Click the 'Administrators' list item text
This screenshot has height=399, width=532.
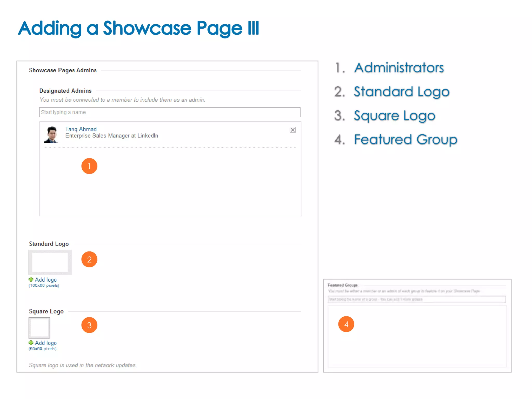pyautogui.click(x=399, y=68)
